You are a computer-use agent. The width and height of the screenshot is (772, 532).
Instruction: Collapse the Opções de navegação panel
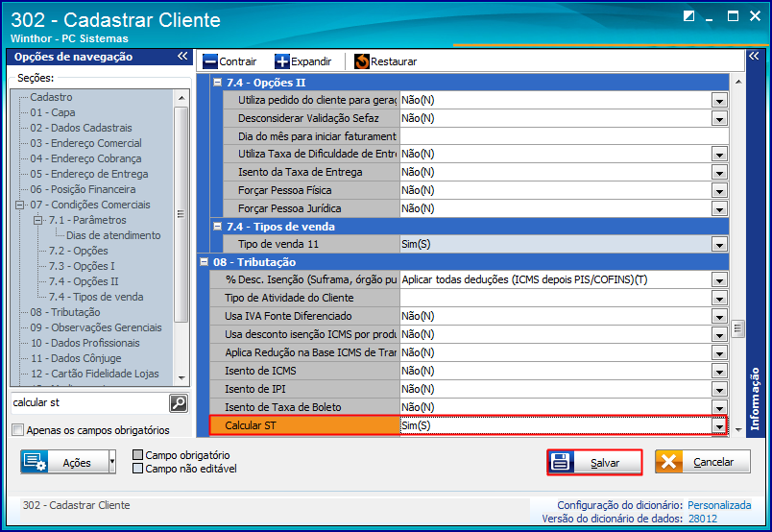click(182, 56)
